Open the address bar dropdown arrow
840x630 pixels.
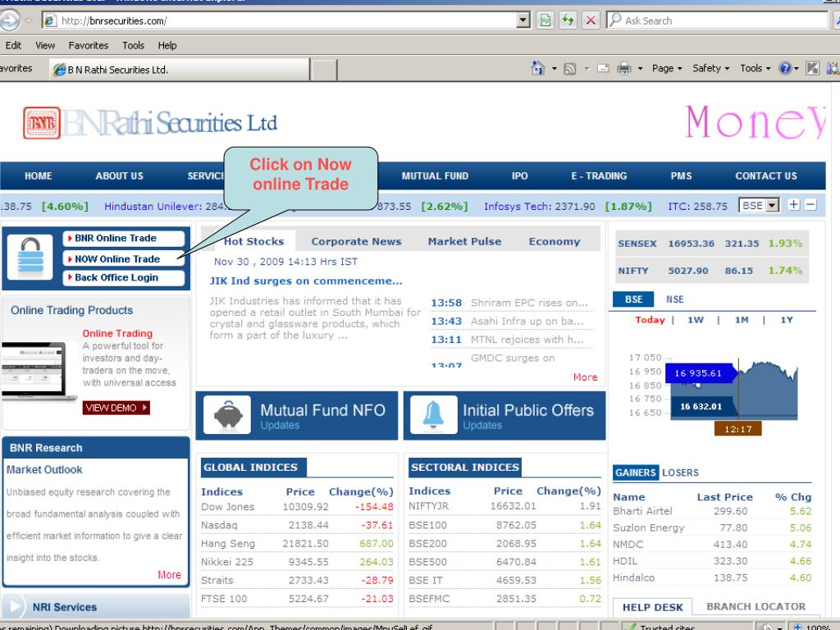point(523,21)
